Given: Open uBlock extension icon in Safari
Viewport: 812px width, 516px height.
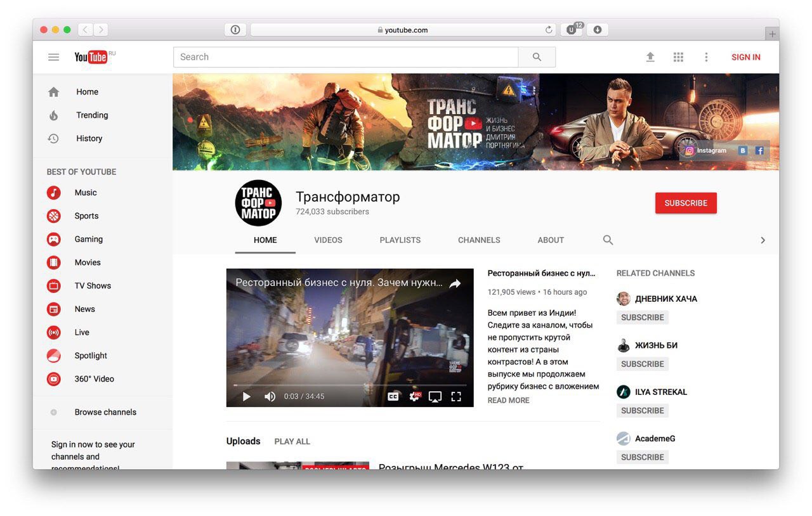Looking at the screenshot, I should [572, 30].
